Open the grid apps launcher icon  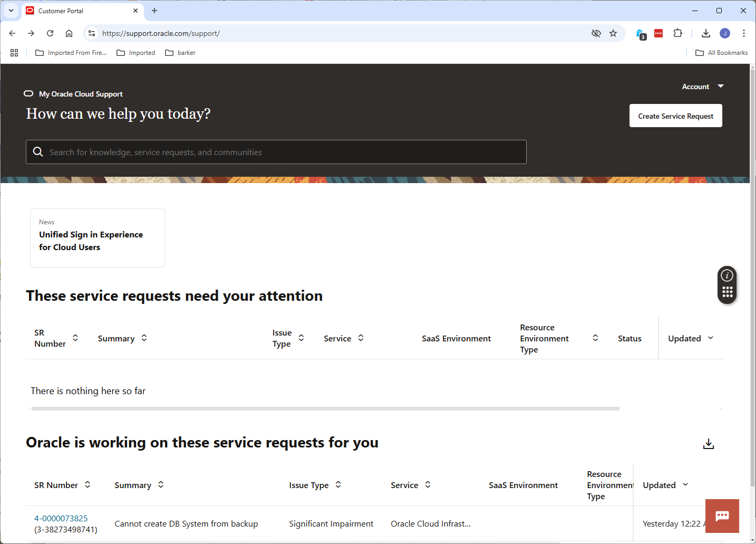click(x=727, y=292)
